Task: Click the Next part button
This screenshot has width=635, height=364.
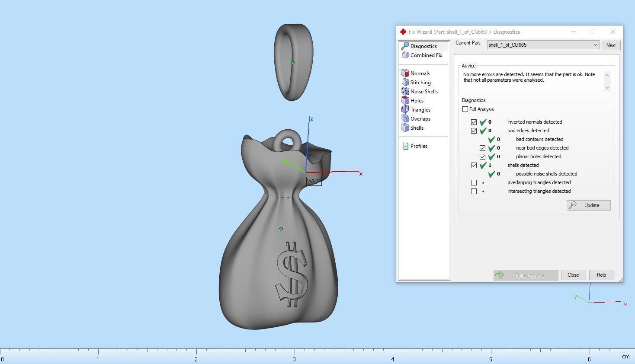Action: (611, 45)
